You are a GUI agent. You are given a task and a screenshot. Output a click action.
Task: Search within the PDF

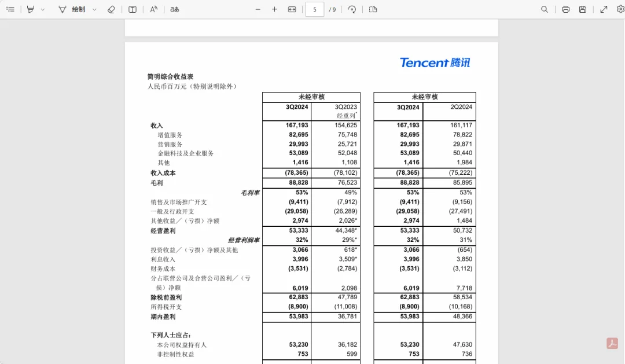(545, 9)
